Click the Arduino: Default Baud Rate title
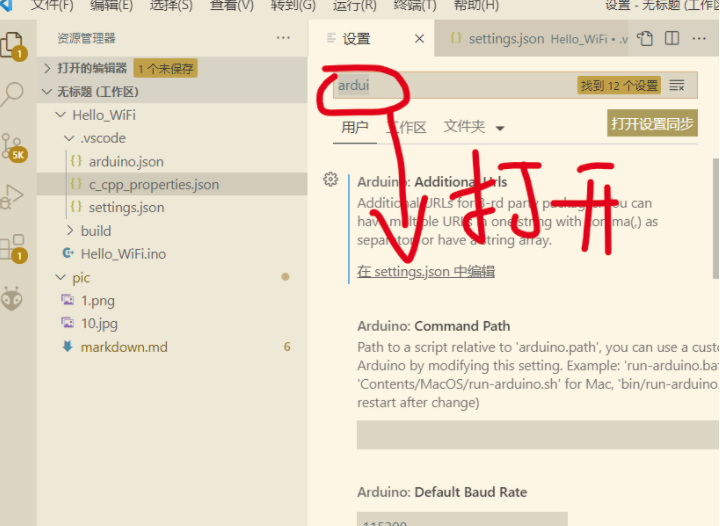723x526 pixels. tap(442, 492)
